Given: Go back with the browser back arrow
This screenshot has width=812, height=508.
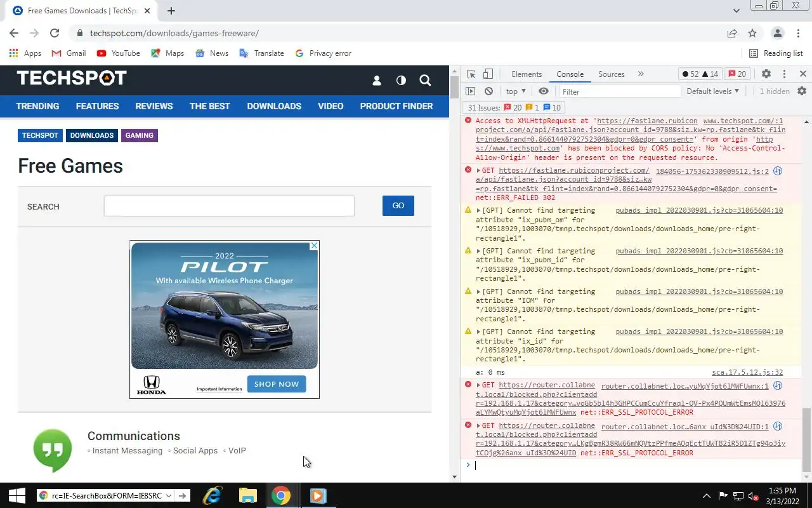Looking at the screenshot, I should tap(14, 33).
